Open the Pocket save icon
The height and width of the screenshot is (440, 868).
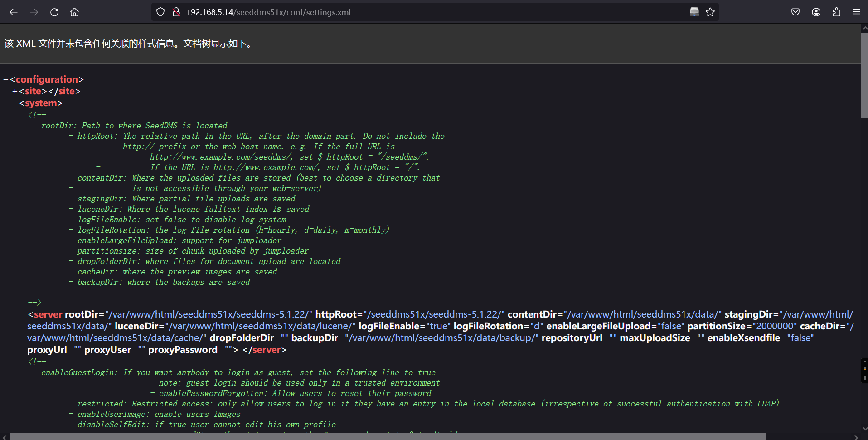click(x=795, y=12)
